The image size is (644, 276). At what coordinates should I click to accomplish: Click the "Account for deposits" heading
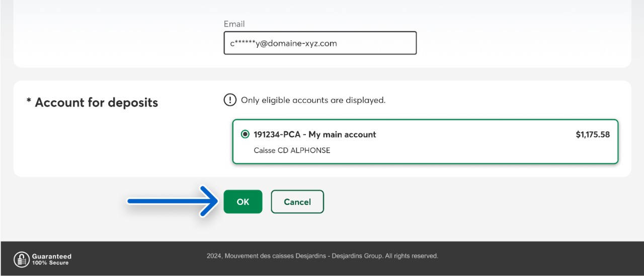tap(96, 102)
